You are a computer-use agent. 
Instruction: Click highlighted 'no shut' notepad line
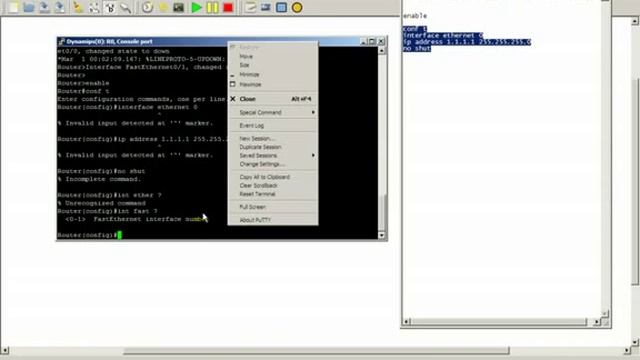tap(417, 49)
